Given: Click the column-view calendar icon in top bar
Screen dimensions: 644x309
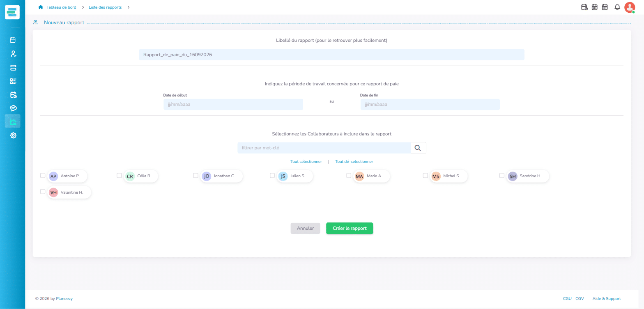Looking at the screenshot, I should click(594, 7).
